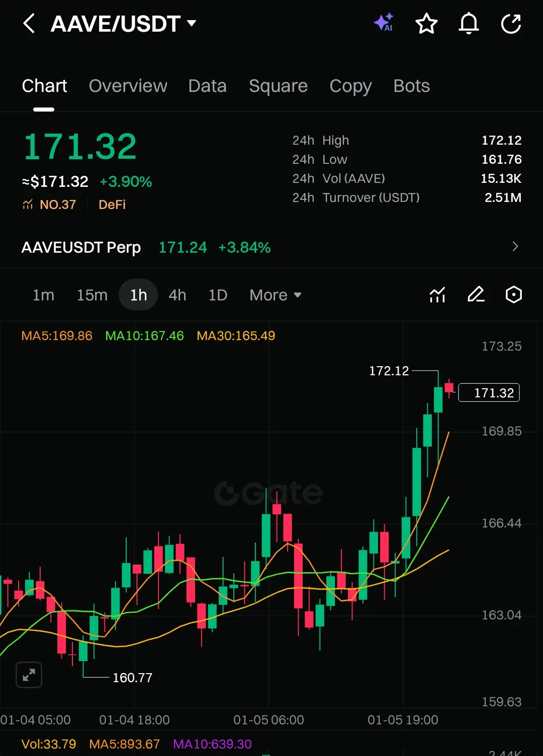This screenshot has height=756, width=543.
Task: Tap the ≈$171.32 converted price
Action: tap(55, 181)
